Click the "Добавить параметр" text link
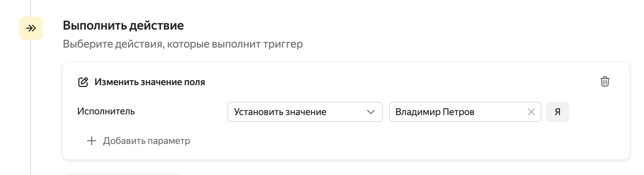 (146, 141)
